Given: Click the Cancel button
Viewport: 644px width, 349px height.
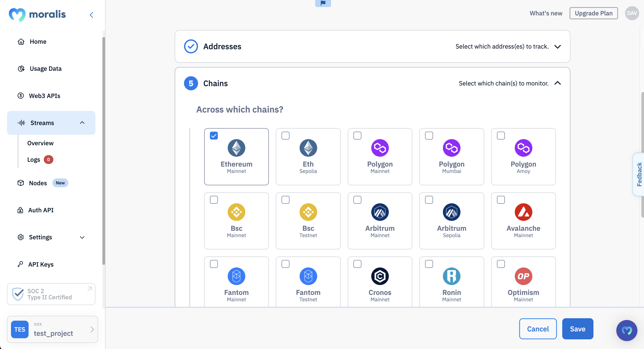Looking at the screenshot, I should pyautogui.click(x=538, y=329).
